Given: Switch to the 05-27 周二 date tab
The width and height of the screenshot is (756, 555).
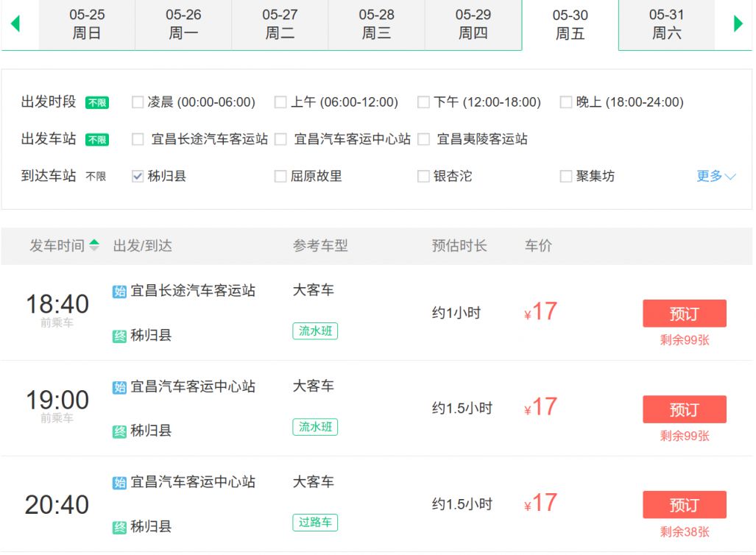Looking at the screenshot, I should click(280, 23).
